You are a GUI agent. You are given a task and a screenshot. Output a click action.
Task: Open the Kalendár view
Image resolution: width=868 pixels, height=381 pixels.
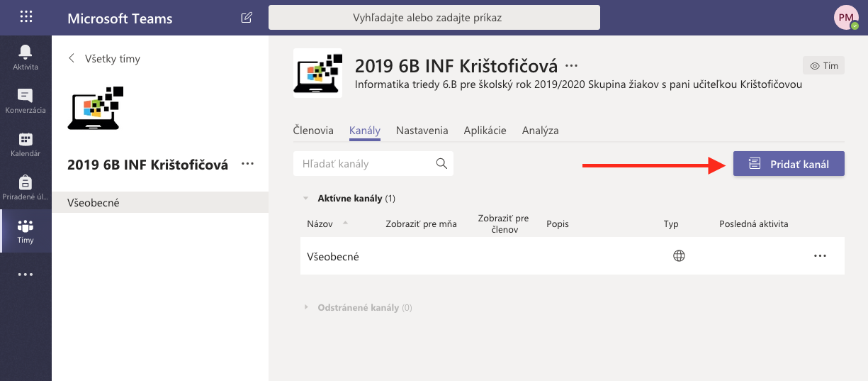26,144
